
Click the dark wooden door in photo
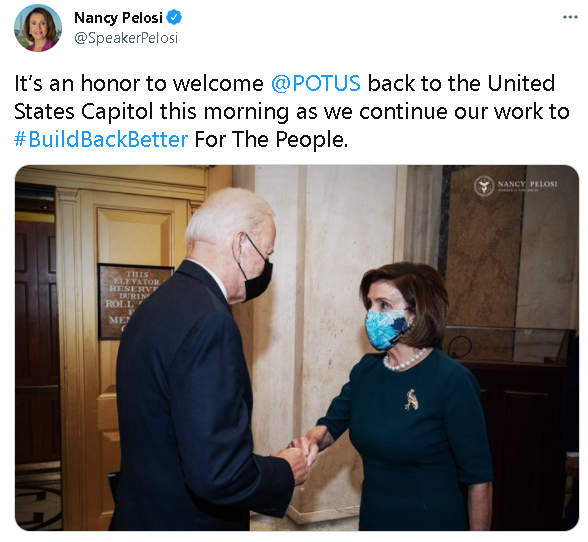(x=36, y=338)
